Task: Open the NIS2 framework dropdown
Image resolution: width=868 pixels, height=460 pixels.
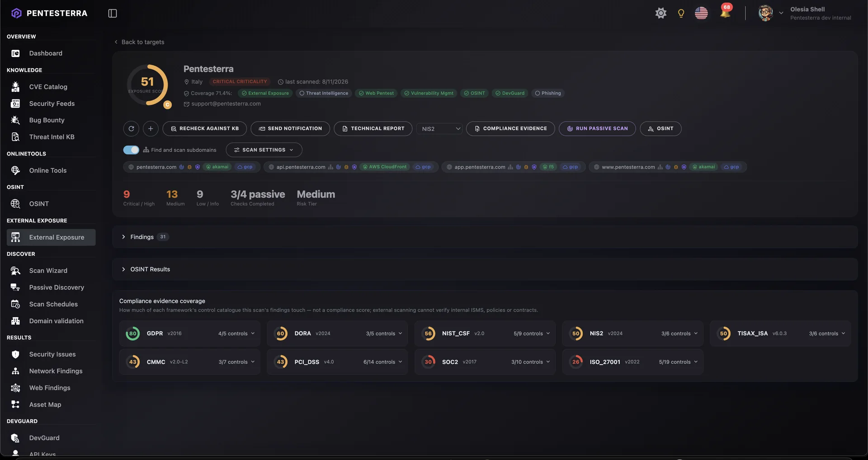Action: pos(439,129)
